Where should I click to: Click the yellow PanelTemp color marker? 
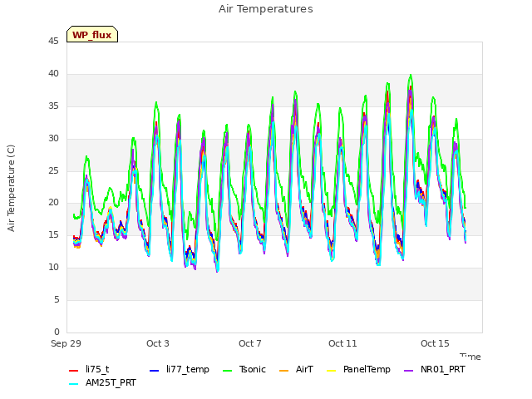pyautogui.click(x=331, y=371)
